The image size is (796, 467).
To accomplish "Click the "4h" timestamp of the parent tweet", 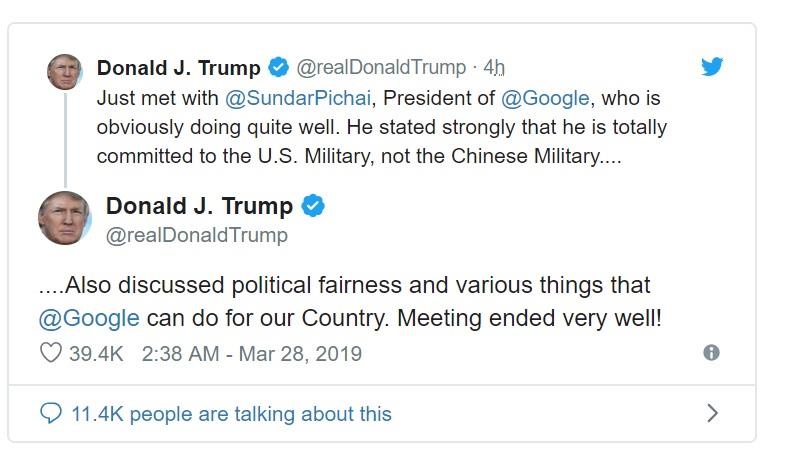I will [494, 68].
